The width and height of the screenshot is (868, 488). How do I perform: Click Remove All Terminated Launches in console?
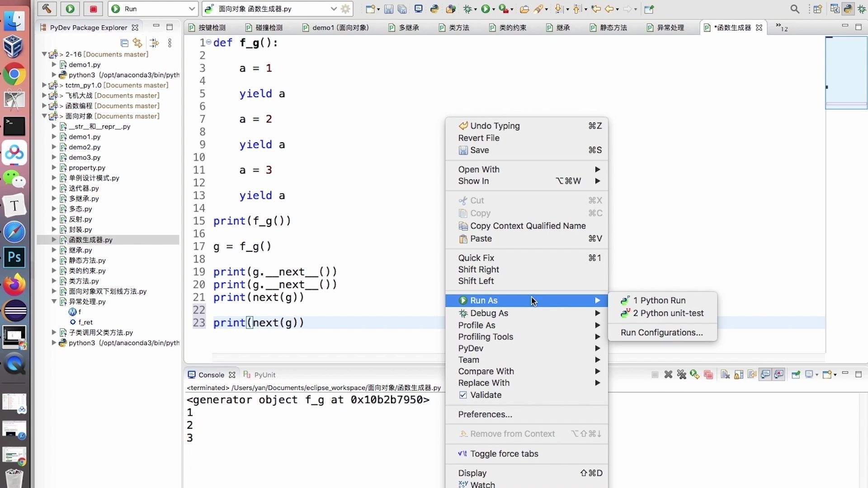(682, 375)
